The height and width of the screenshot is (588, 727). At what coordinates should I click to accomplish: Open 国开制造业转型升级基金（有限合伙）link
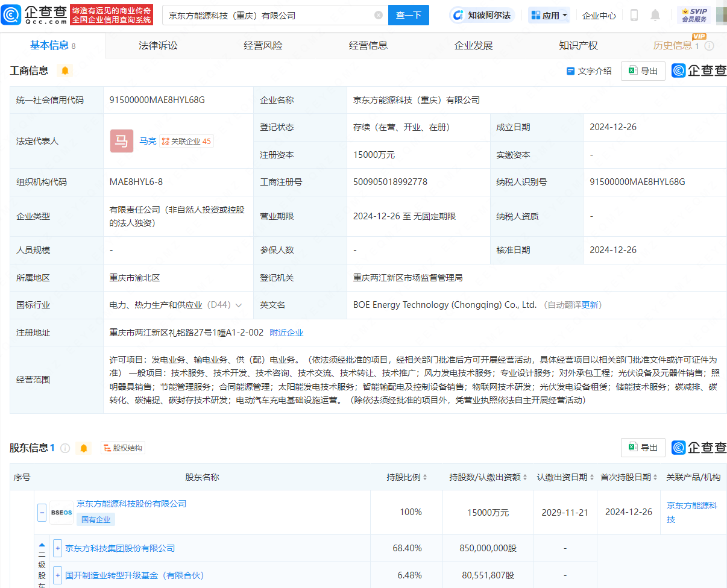[x=135, y=575]
